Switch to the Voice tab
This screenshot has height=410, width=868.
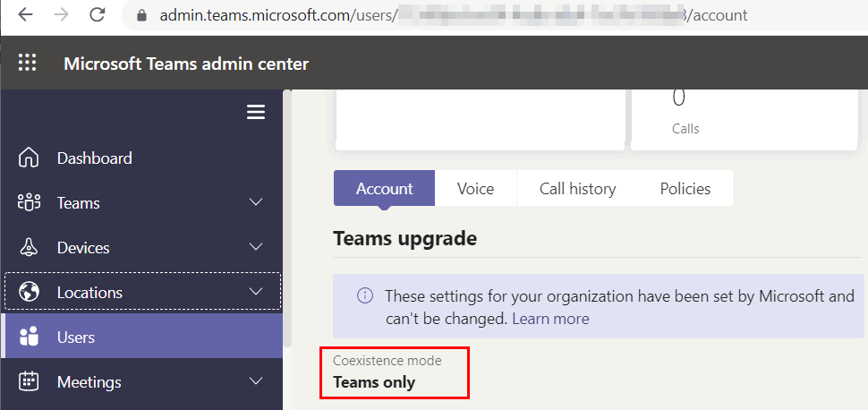(475, 188)
